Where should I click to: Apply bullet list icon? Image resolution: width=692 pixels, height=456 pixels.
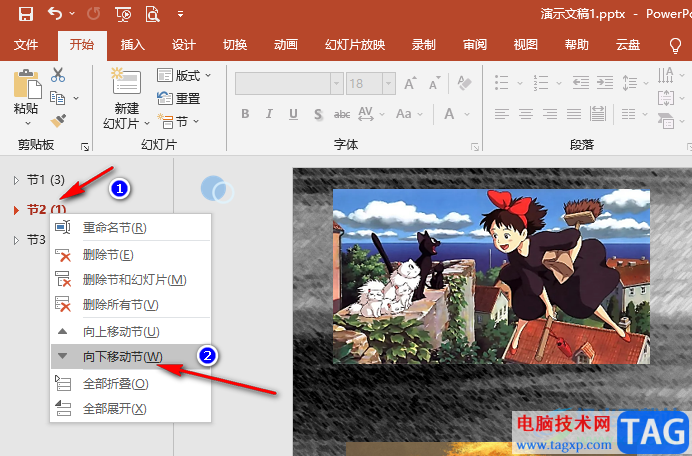502,83
